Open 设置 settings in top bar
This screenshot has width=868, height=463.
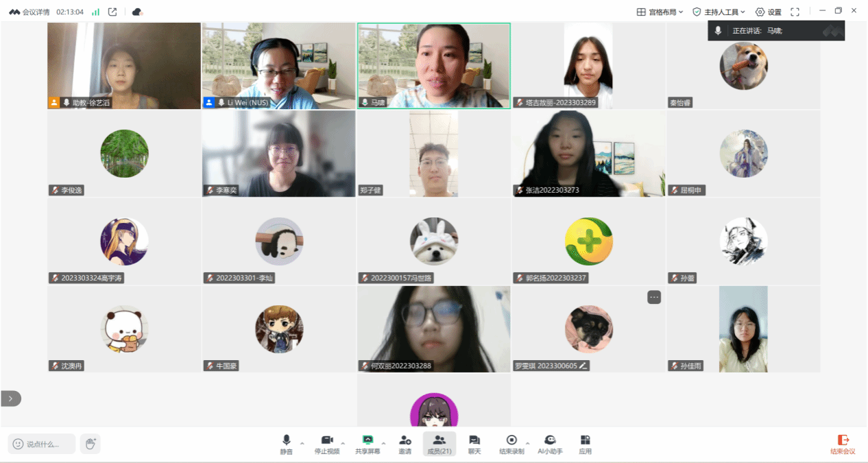tap(768, 12)
